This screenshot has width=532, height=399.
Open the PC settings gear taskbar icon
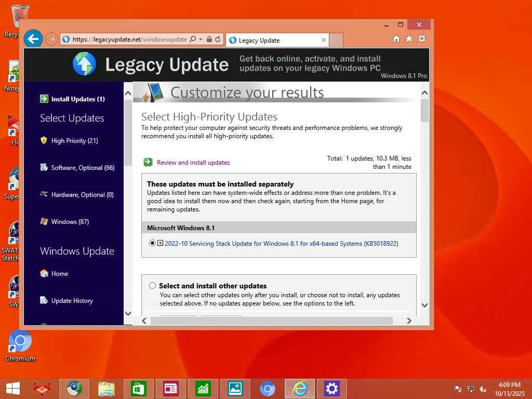tap(332, 389)
